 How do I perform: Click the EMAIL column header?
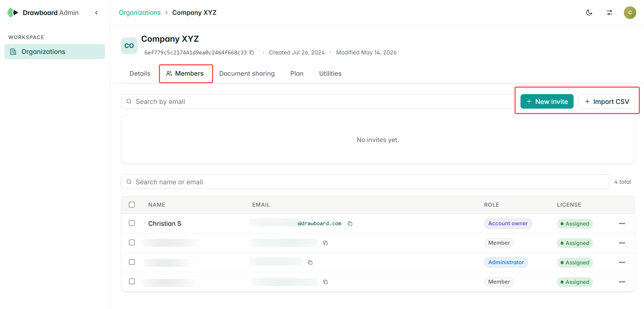261,205
